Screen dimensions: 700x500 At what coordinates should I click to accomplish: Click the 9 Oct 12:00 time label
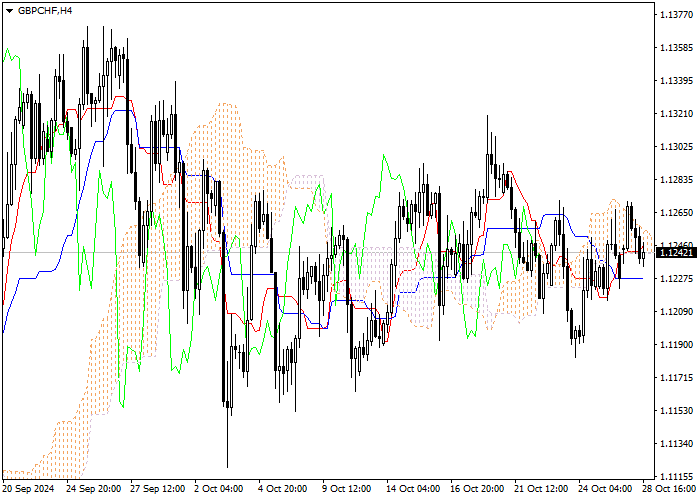[347, 489]
